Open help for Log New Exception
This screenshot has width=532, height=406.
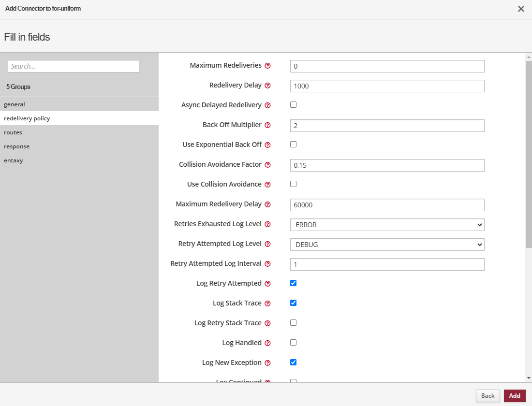point(267,363)
